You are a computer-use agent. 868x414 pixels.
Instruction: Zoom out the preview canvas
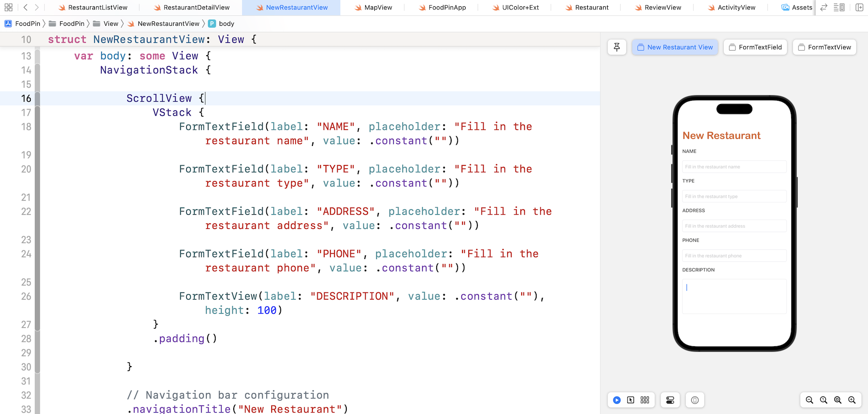pyautogui.click(x=809, y=400)
